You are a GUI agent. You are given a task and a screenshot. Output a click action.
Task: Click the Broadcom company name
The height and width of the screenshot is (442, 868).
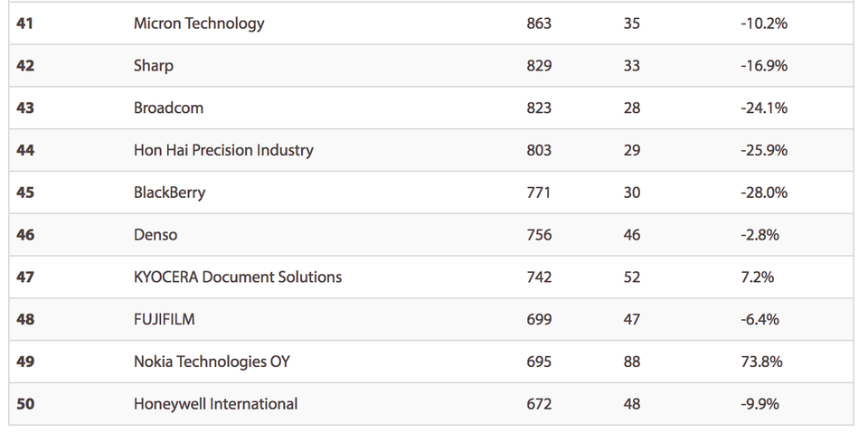pyautogui.click(x=168, y=108)
